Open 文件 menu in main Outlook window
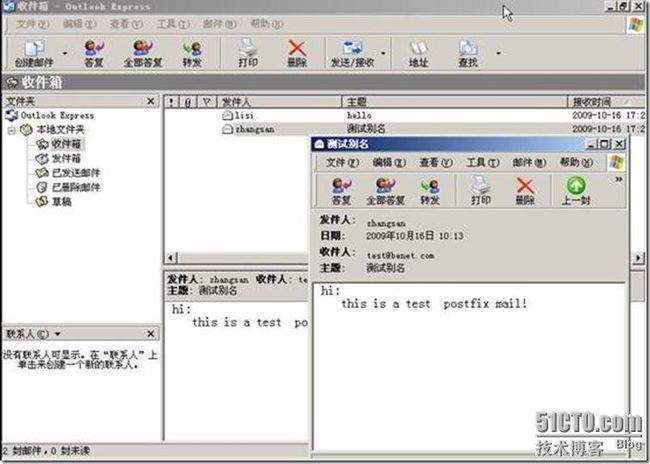The width and height of the screenshot is (650, 464). [32, 24]
